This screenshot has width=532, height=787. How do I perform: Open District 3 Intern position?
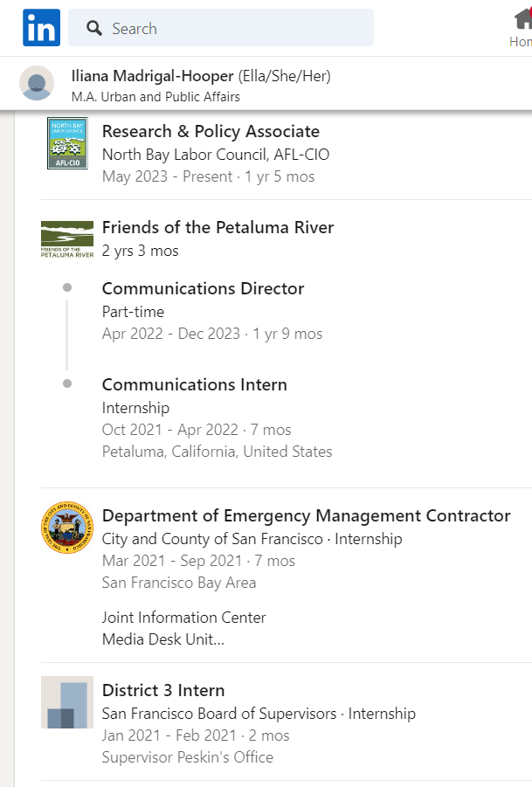click(163, 690)
